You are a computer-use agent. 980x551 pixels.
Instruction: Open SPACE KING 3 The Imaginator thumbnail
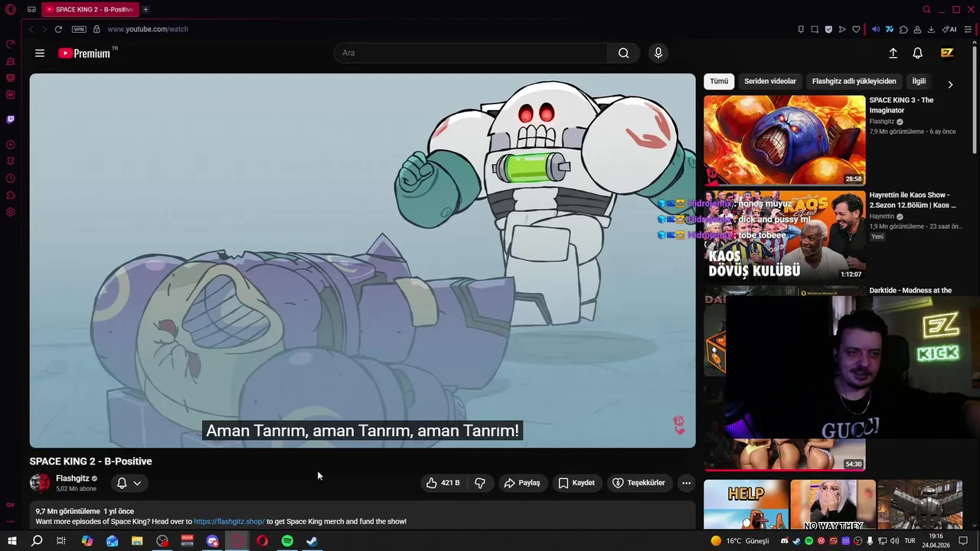(785, 140)
